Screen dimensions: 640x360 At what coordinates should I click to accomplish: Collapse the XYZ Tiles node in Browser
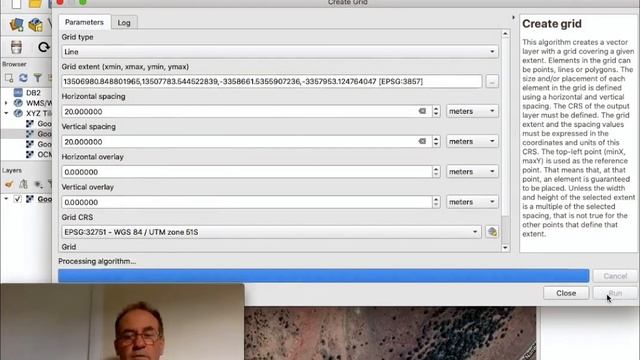[6, 113]
